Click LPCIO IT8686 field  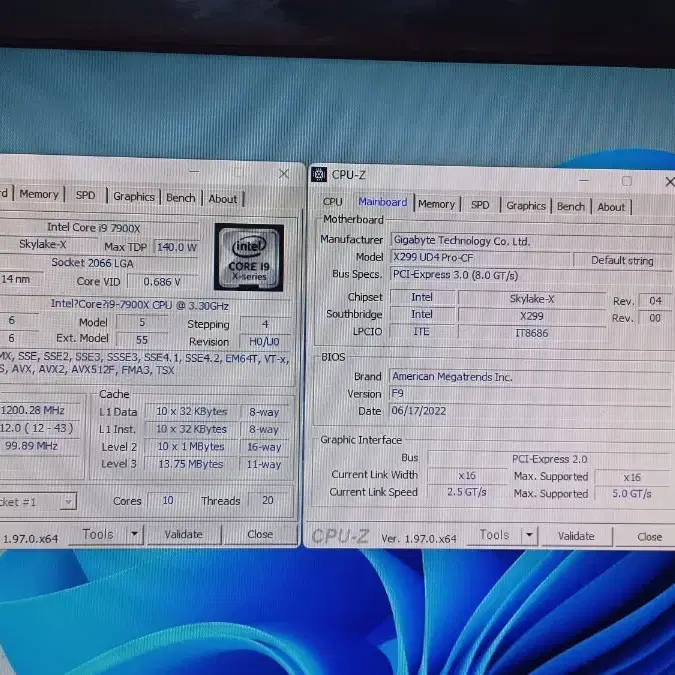pyautogui.click(x=532, y=333)
